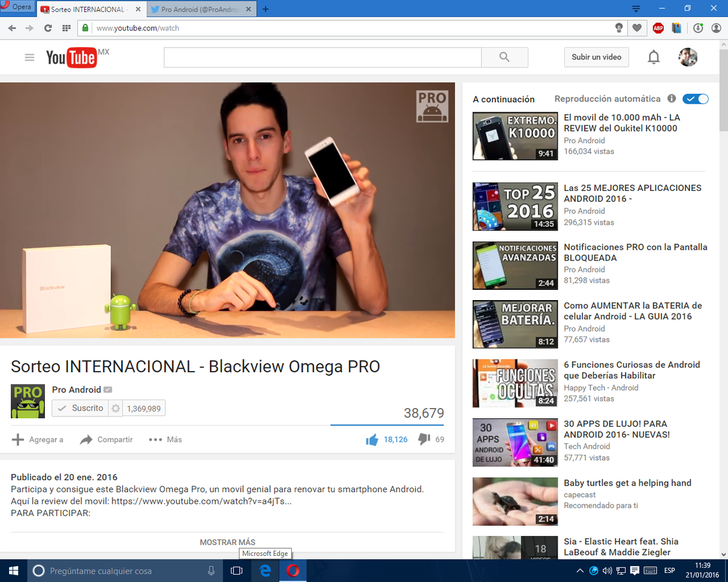Expand description with MOSTRAR MÁS
This screenshot has width=728, height=582.
point(227,542)
